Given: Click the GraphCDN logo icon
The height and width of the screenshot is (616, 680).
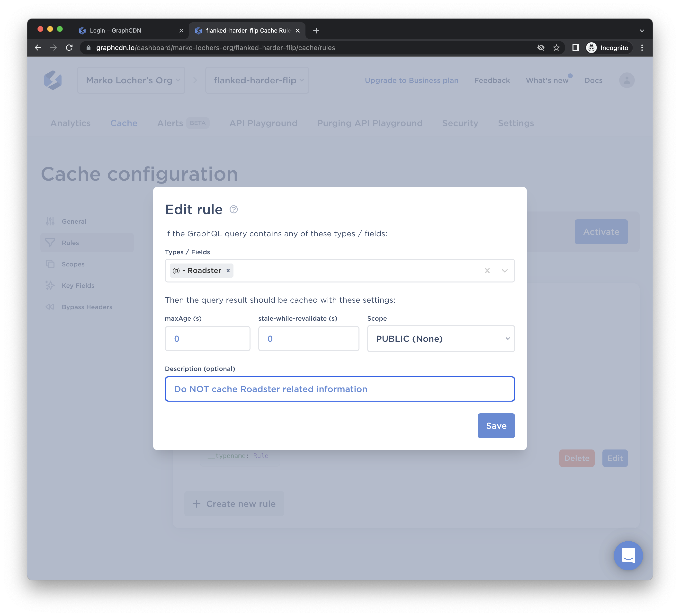Looking at the screenshot, I should pos(53,80).
